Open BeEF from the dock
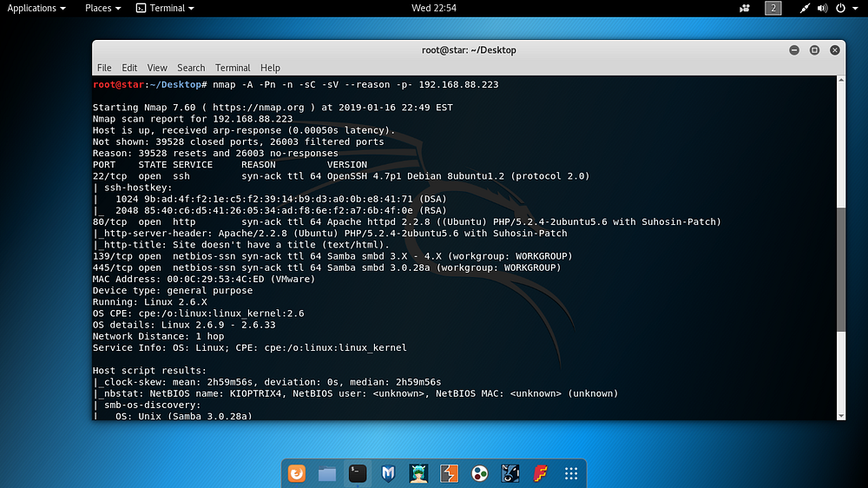868x488 pixels. coord(510,473)
